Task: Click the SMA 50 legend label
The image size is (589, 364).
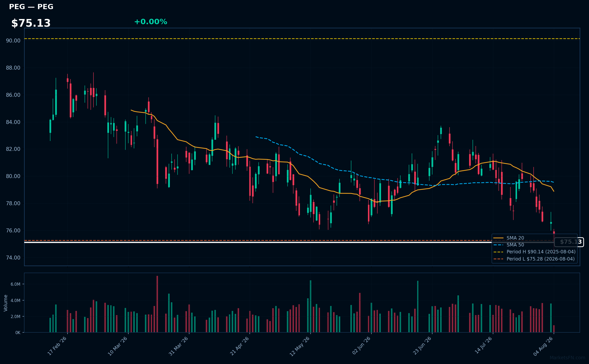Action: (515, 245)
